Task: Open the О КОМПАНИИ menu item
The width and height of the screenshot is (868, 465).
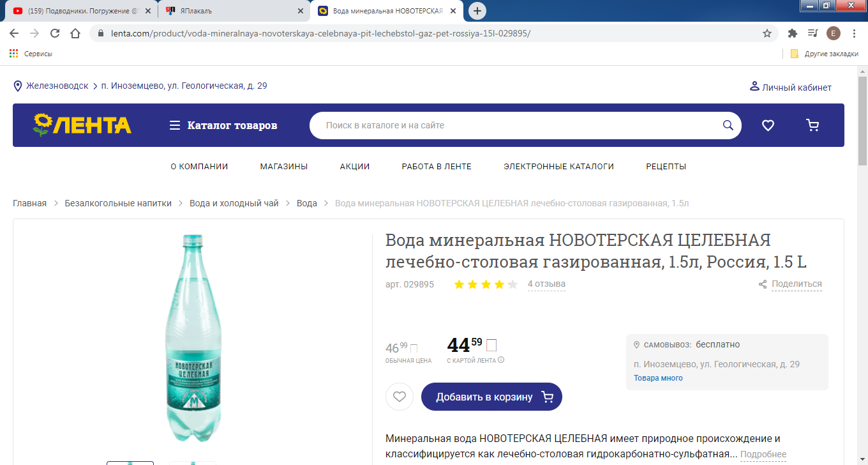Action: click(199, 166)
